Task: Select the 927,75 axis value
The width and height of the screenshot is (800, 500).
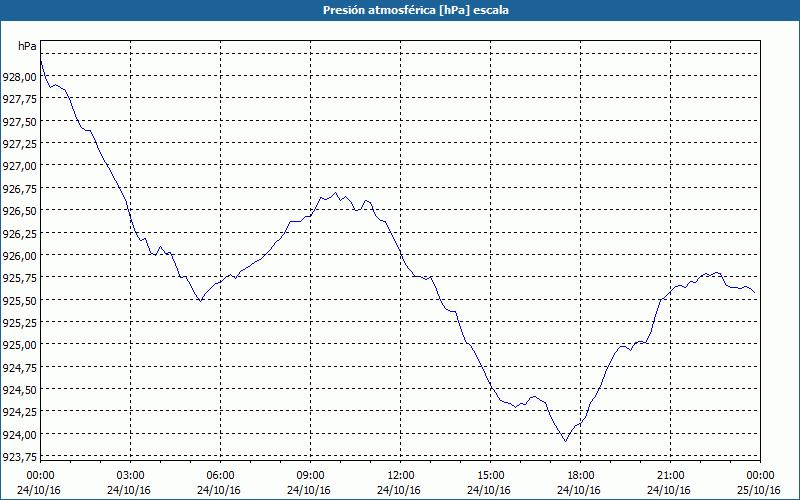Action: click(20, 99)
